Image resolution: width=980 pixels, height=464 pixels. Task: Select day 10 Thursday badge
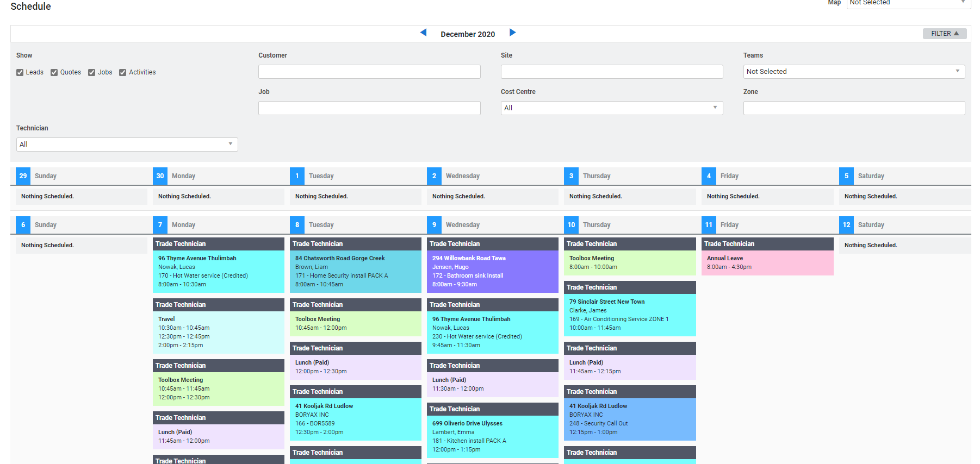(571, 225)
